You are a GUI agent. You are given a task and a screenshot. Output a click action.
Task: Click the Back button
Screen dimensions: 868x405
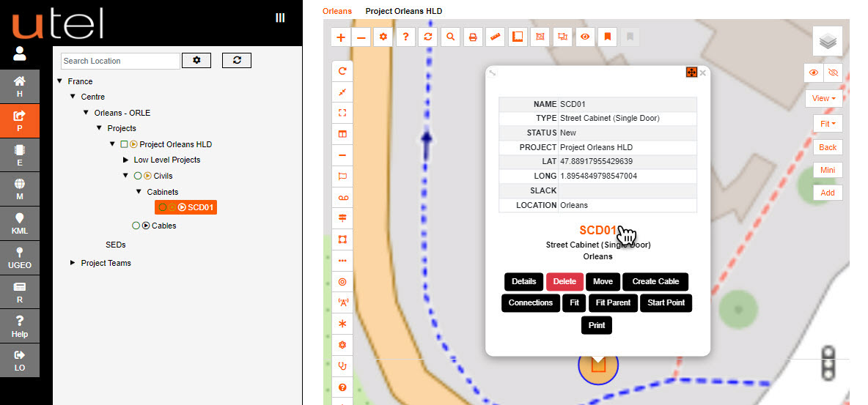point(828,147)
